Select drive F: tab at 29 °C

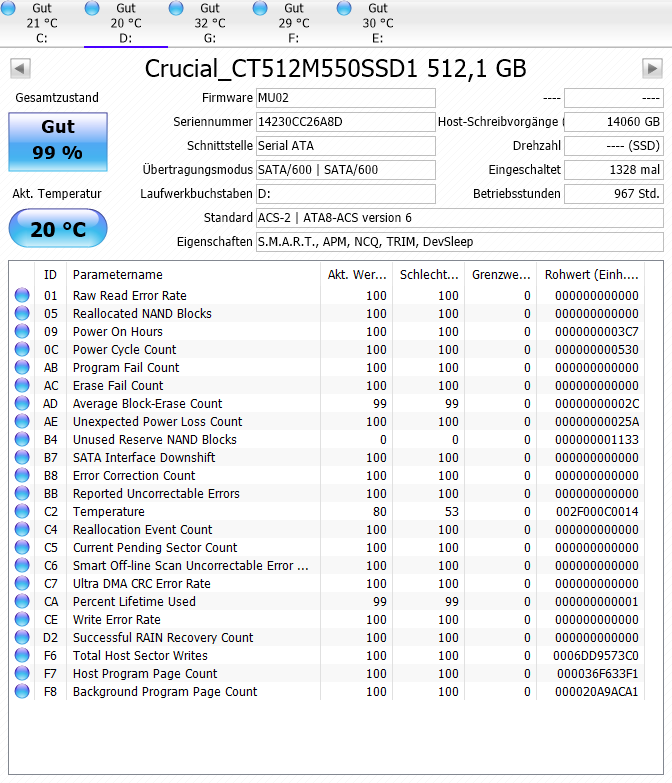point(294,23)
